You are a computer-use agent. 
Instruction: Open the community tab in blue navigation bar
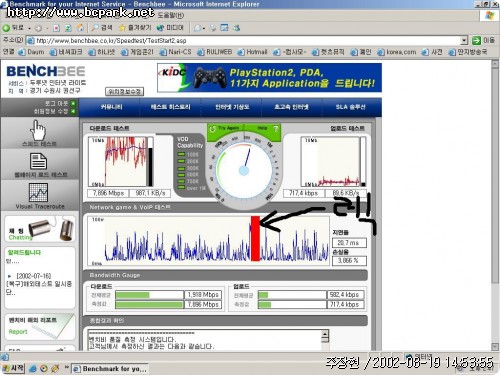click(x=112, y=107)
